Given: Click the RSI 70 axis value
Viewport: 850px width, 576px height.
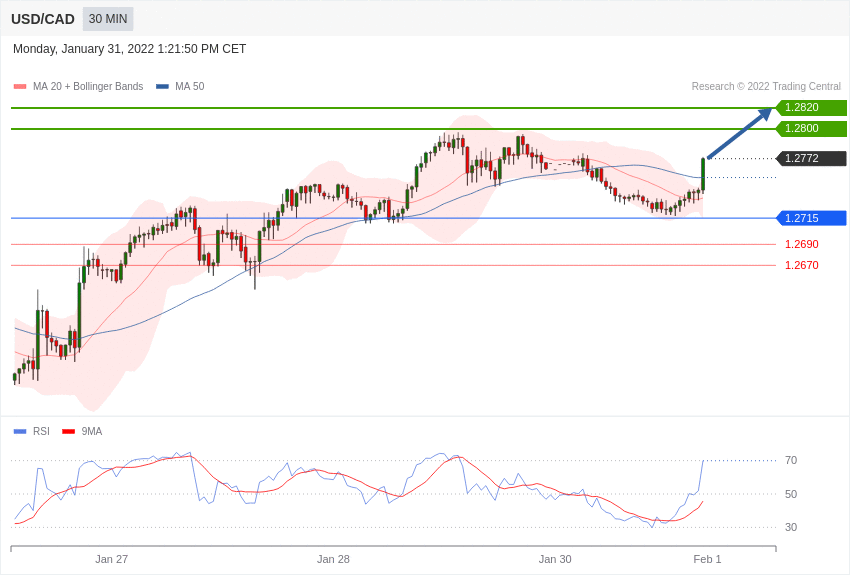Looking at the screenshot, I should point(791,460).
